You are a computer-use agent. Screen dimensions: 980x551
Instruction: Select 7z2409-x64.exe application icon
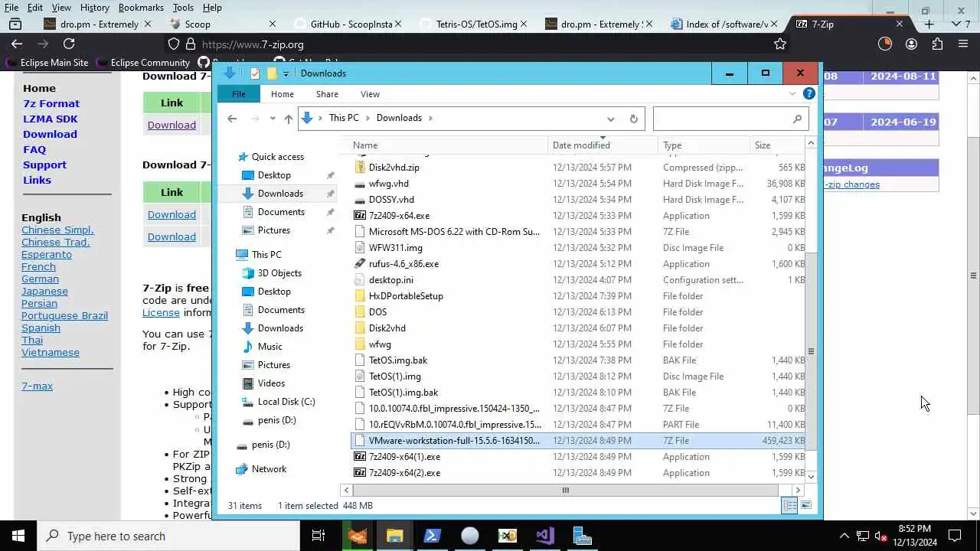click(x=360, y=216)
